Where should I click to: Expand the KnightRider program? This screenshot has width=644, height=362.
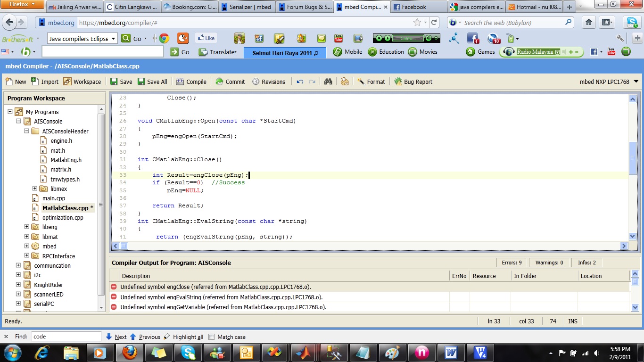pyautogui.click(x=18, y=285)
